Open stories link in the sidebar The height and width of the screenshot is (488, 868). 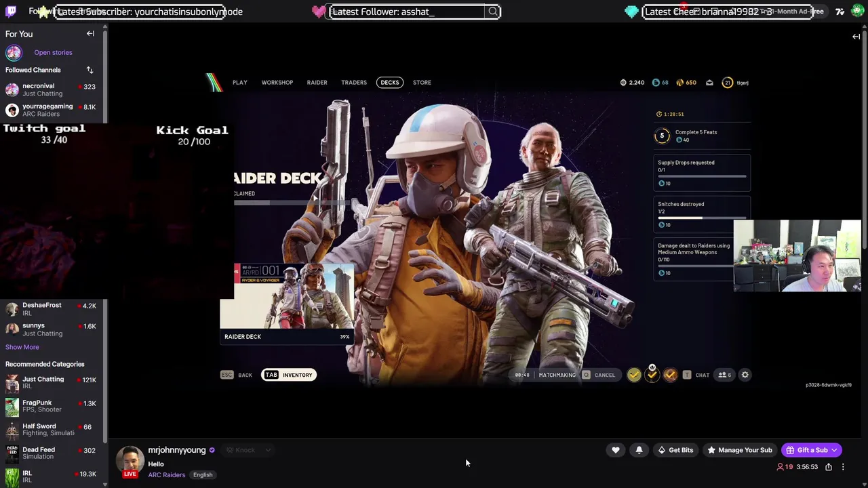(53, 52)
